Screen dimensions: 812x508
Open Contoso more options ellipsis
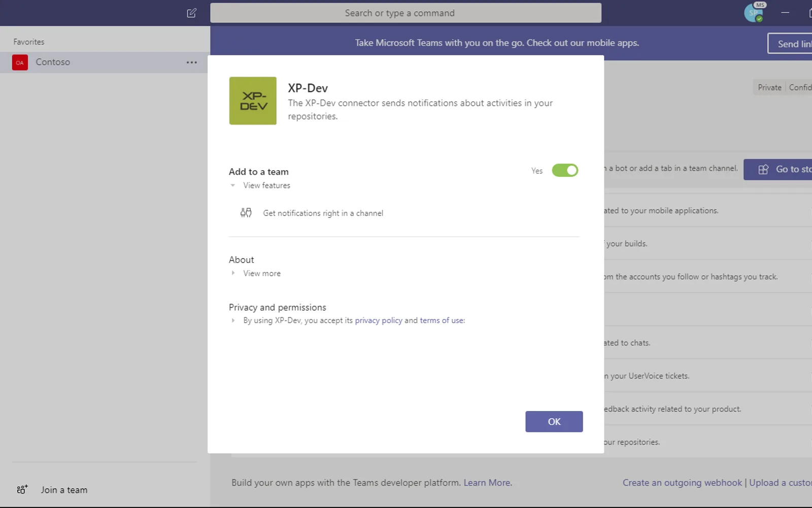(191, 62)
